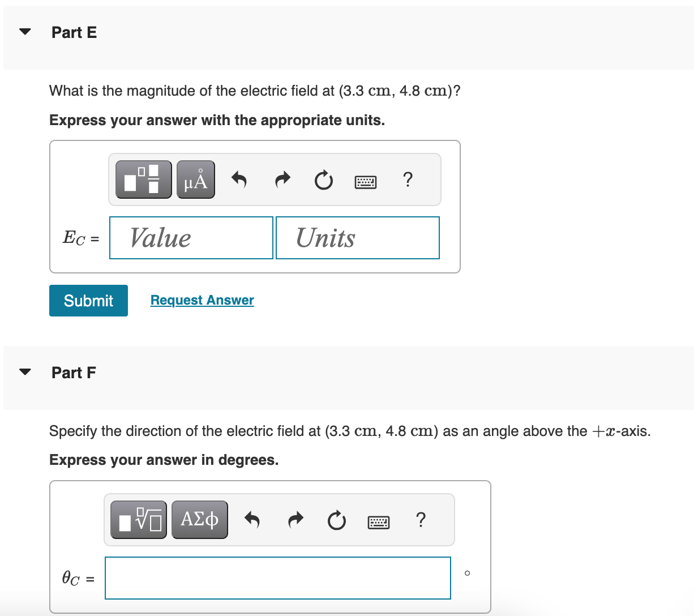Screen dimensions: 694x616
Task: Click the undo arrow in Part F toolbar
Action: 252,520
